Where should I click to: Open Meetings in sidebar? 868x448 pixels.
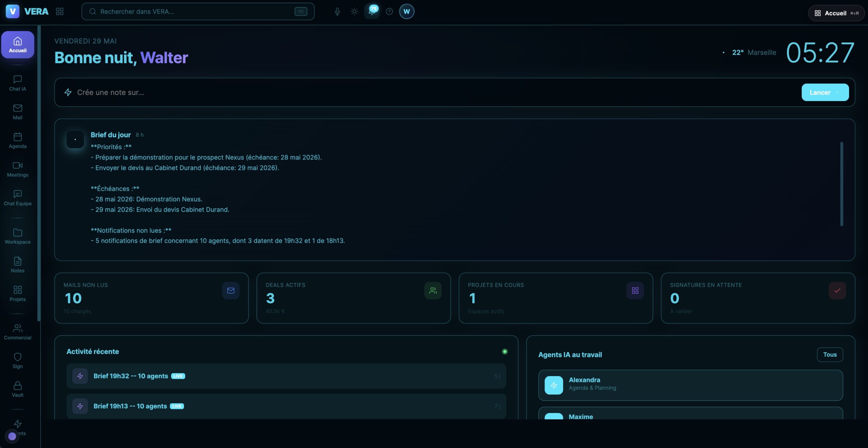pos(18,169)
